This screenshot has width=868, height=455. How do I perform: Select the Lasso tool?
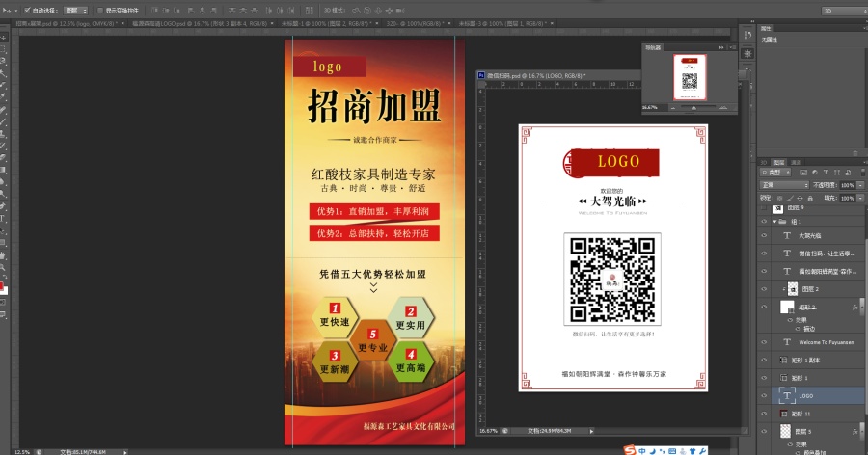click(x=5, y=61)
